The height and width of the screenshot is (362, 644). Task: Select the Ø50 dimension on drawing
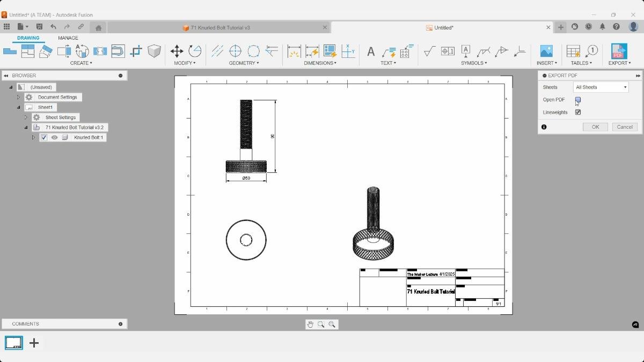(246, 178)
